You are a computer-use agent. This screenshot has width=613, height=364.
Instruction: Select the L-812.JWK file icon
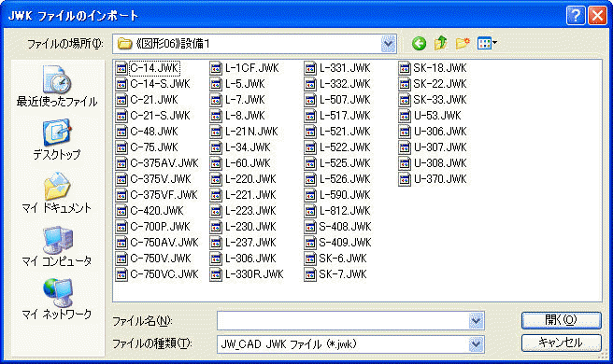310,211
